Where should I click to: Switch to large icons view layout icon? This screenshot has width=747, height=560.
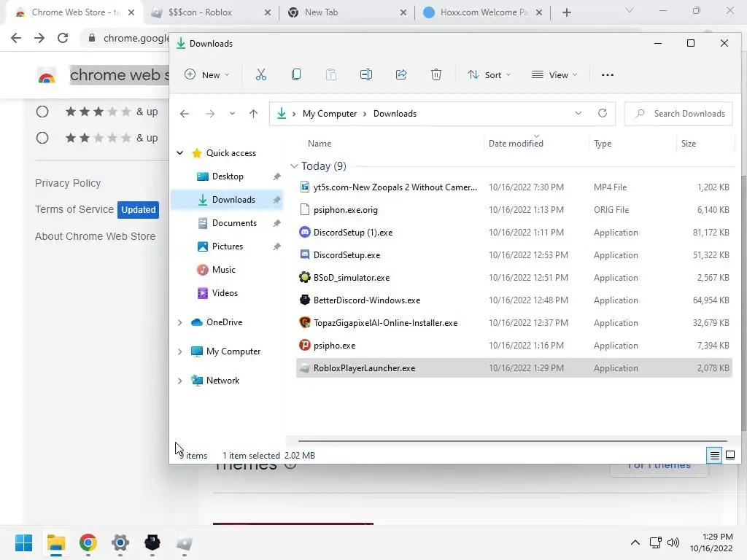pyautogui.click(x=729, y=456)
